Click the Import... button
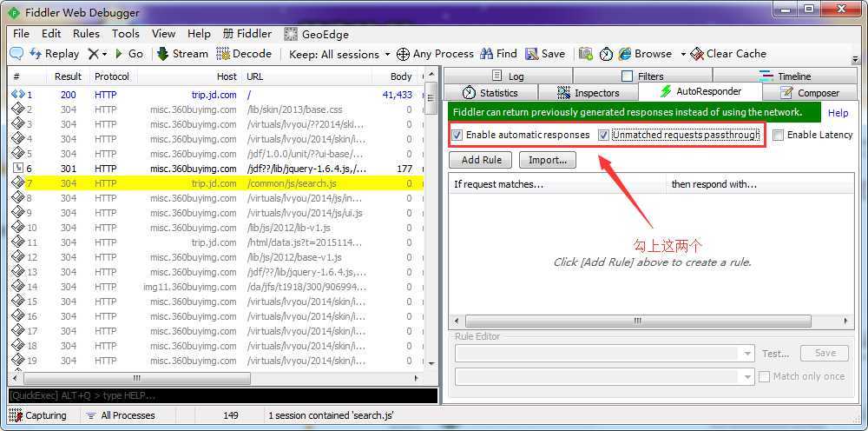This screenshot has width=868, height=431. [x=548, y=160]
